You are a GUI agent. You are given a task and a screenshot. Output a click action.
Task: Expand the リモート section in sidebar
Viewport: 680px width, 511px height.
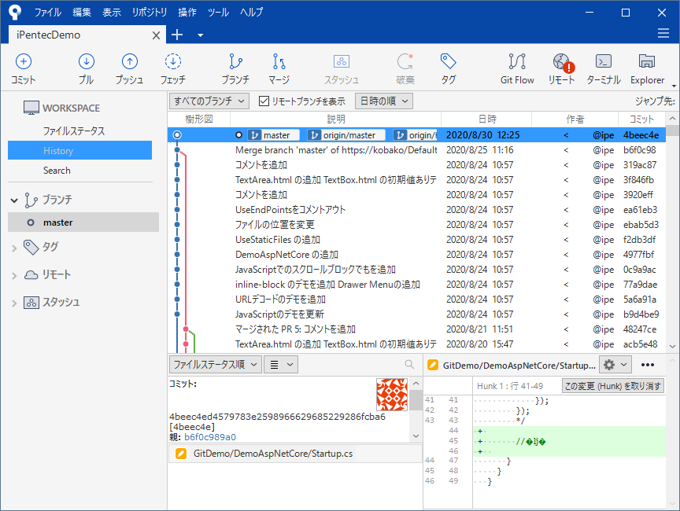click(14, 275)
